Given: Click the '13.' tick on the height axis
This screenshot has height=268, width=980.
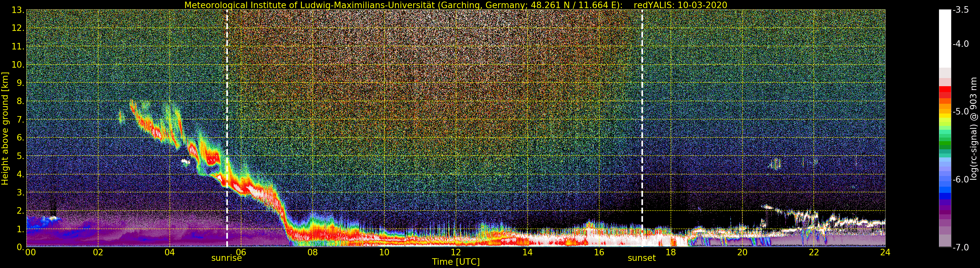Looking at the screenshot, I should (x=18, y=10).
